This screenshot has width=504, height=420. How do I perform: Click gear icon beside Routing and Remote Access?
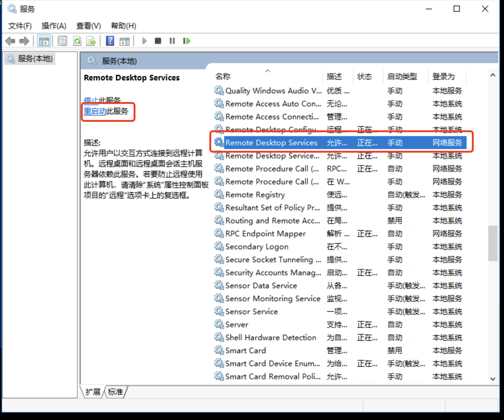219,221
